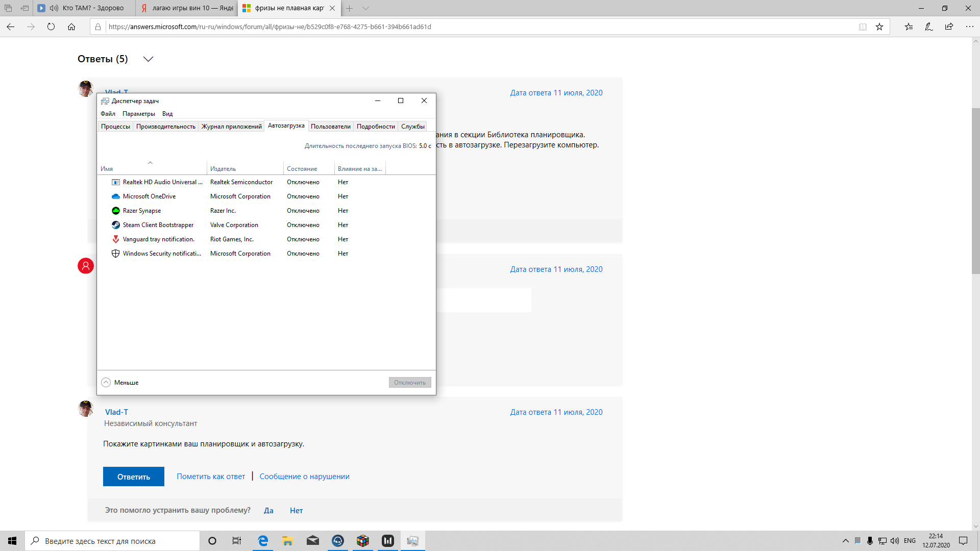The image size is (980, 551).
Task: Open reading view icon in address bar
Action: (x=863, y=27)
